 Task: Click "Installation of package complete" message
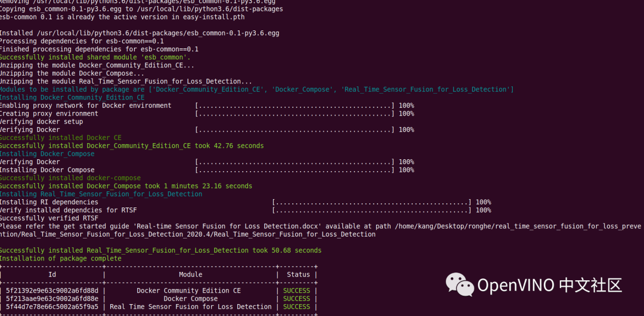coord(60,259)
